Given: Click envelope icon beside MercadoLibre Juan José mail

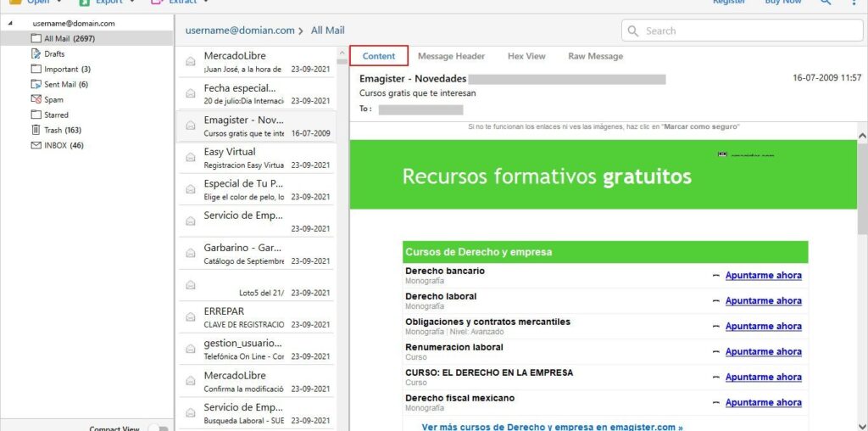Looking at the screenshot, I should pyautogui.click(x=191, y=61).
